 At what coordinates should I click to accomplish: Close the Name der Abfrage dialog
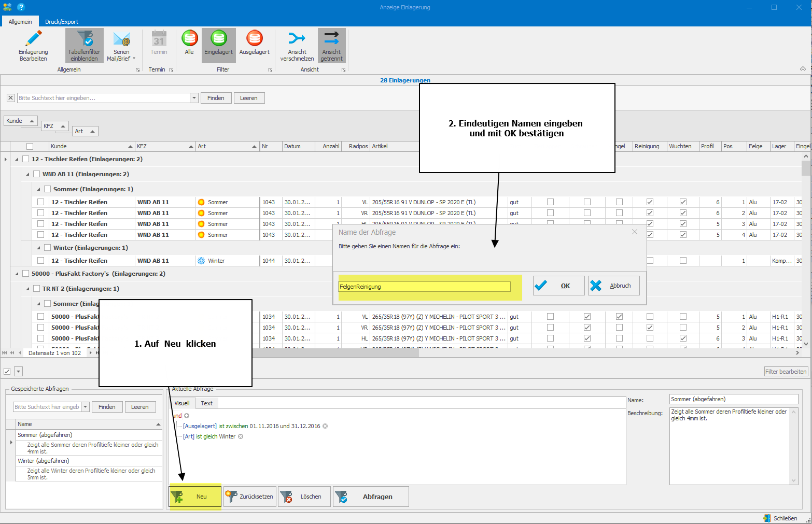pos(635,232)
